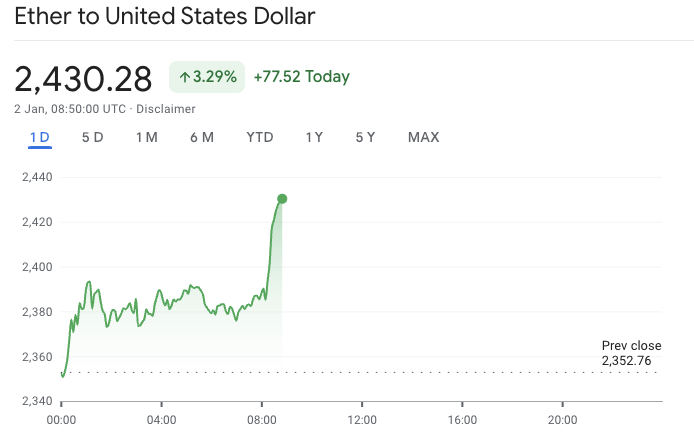Switch to the 5D chart view

(92, 137)
